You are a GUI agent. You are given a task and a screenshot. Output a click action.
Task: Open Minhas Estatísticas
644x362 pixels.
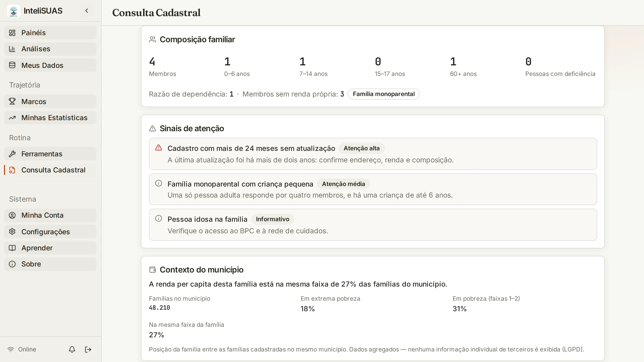pos(50,118)
